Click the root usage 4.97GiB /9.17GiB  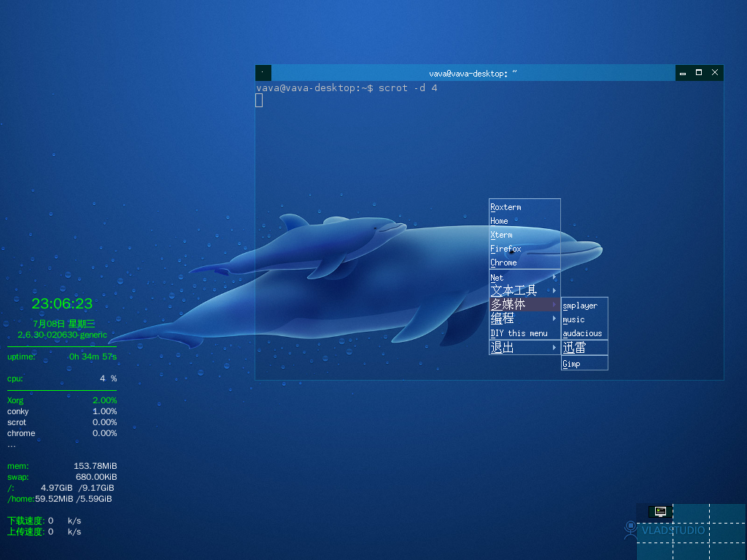pyautogui.click(x=77, y=488)
